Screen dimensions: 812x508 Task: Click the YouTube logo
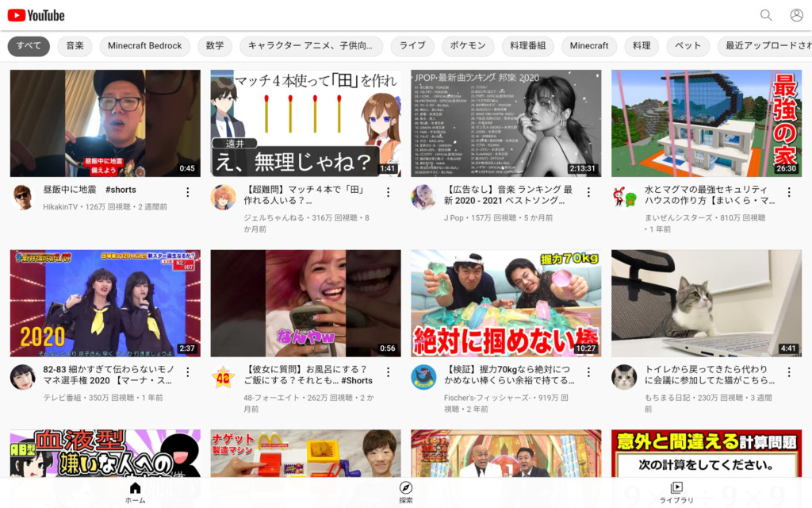tap(36, 16)
